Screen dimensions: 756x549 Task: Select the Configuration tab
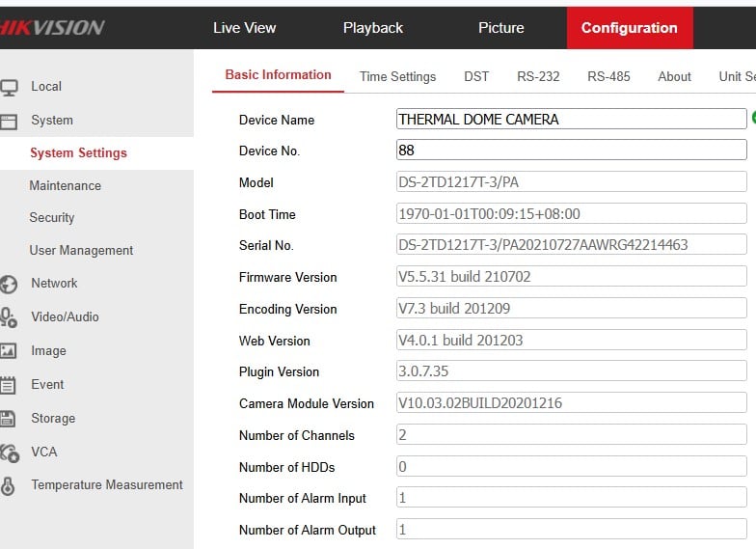click(630, 27)
